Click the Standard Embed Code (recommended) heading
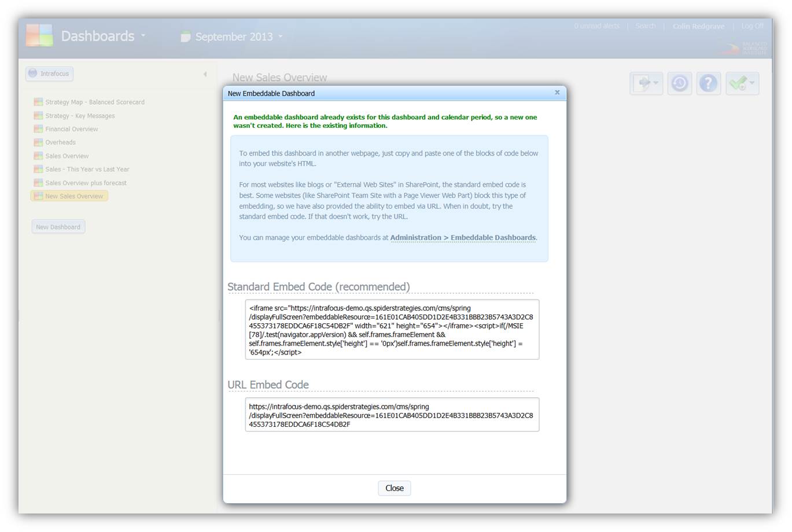Viewport: 792px width, 532px height. 319,287
